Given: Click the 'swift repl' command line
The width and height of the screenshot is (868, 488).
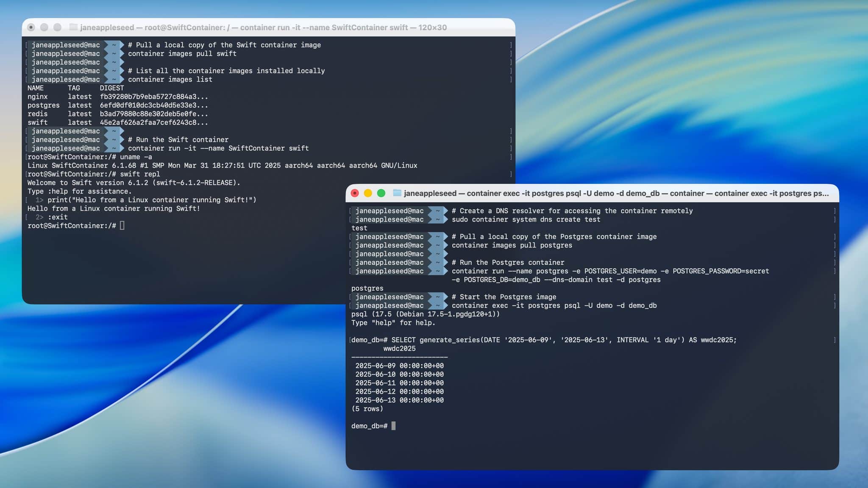Looking at the screenshot, I should coord(140,174).
